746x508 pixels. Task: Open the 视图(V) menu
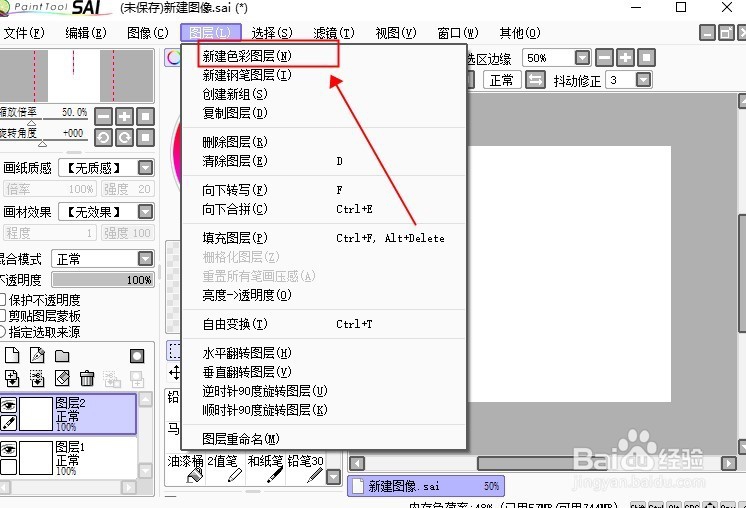click(x=396, y=33)
